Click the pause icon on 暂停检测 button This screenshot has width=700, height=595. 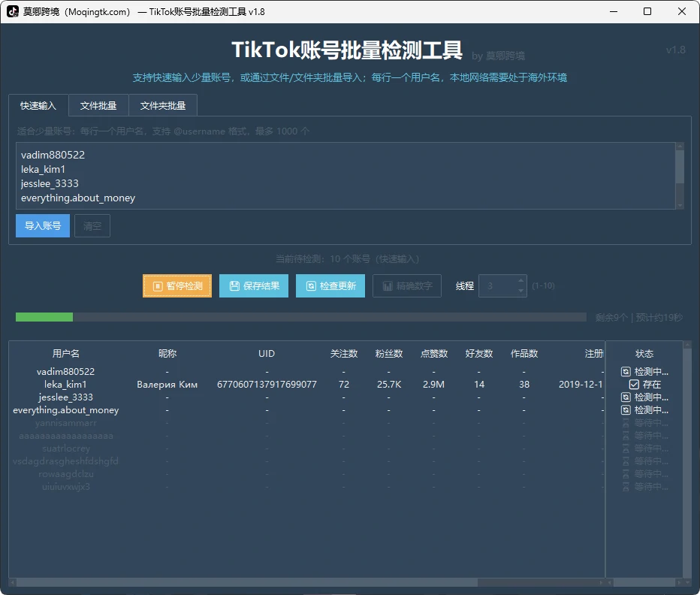click(x=158, y=286)
